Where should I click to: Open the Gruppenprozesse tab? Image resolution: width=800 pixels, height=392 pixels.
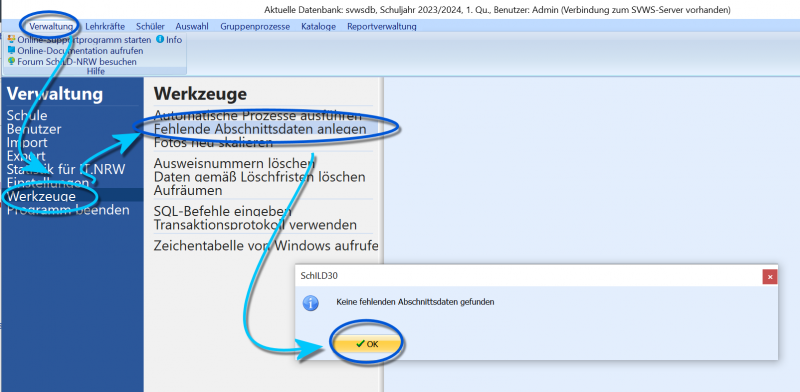tap(255, 27)
